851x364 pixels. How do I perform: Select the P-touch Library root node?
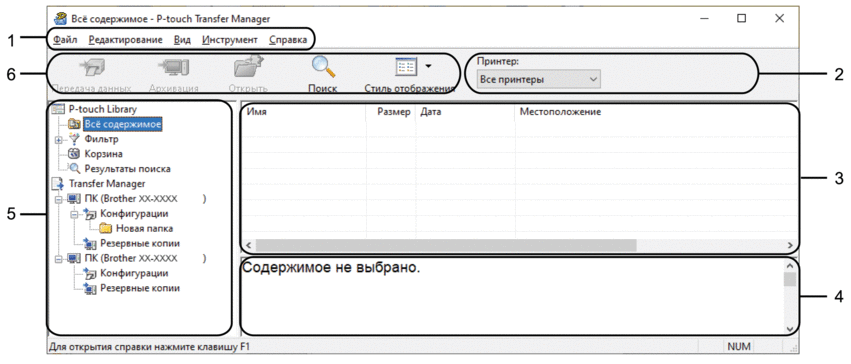103,109
